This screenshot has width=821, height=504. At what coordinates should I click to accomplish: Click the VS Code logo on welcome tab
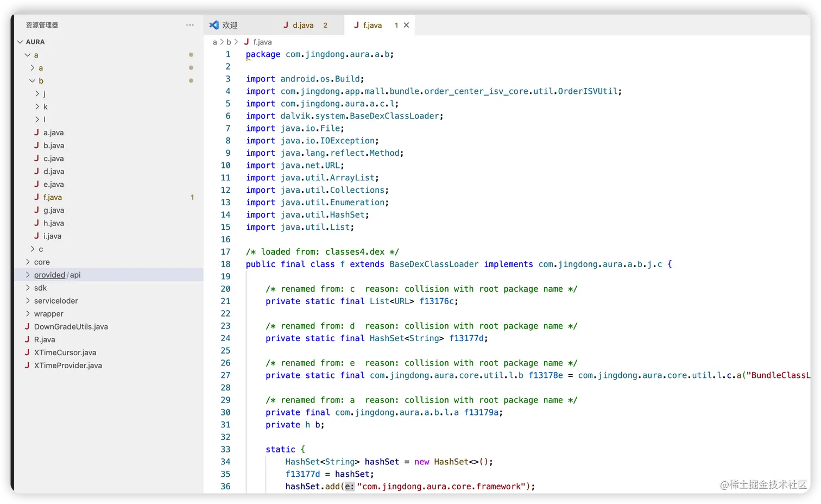coord(214,25)
